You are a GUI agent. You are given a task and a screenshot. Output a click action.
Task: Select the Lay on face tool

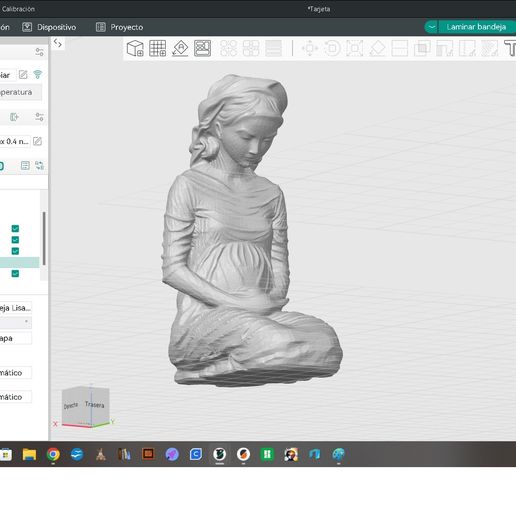(377, 48)
